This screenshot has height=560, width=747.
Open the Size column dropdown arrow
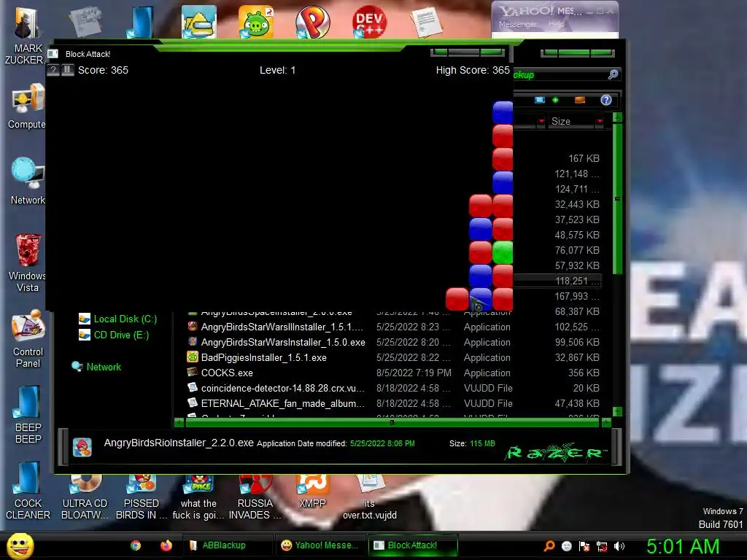pyautogui.click(x=600, y=122)
